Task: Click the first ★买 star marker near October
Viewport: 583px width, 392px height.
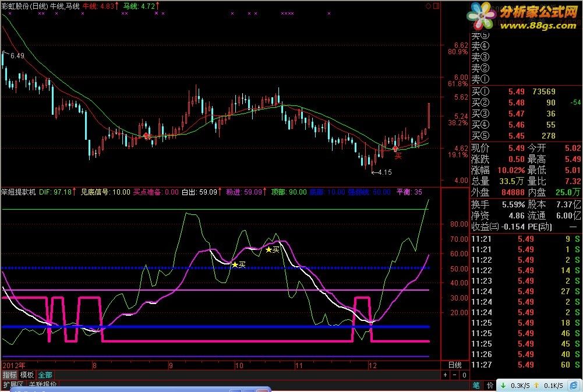Action: (238, 264)
